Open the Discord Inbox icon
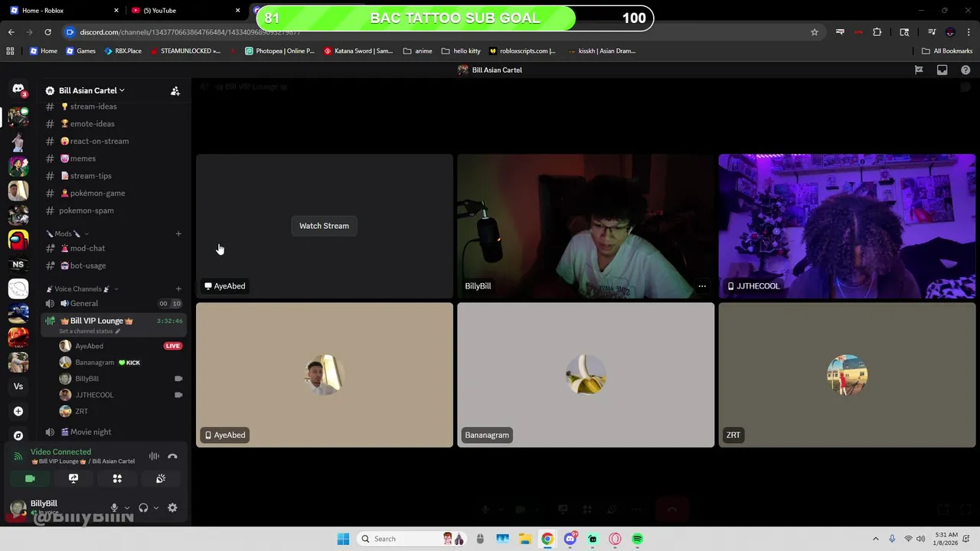 pyautogui.click(x=942, y=70)
